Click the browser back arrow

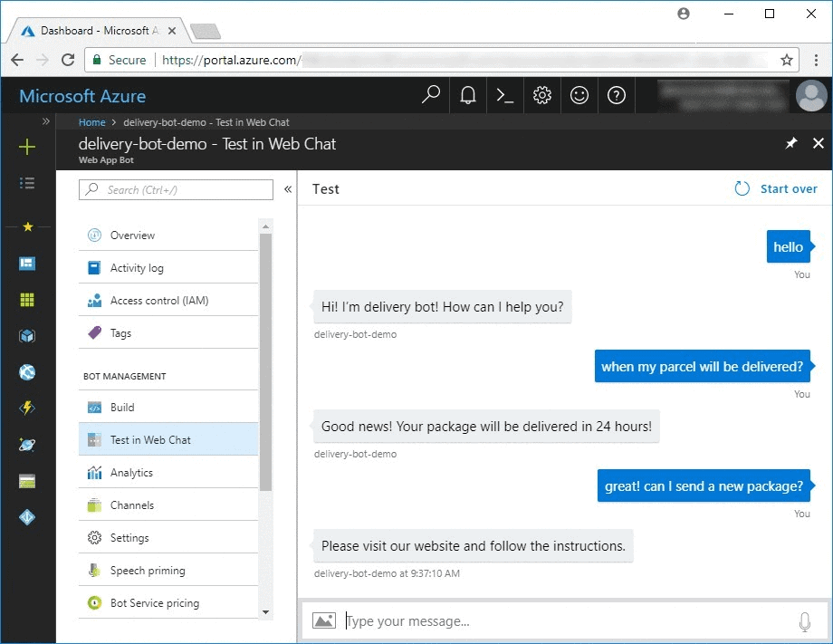(x=17, y=60)
